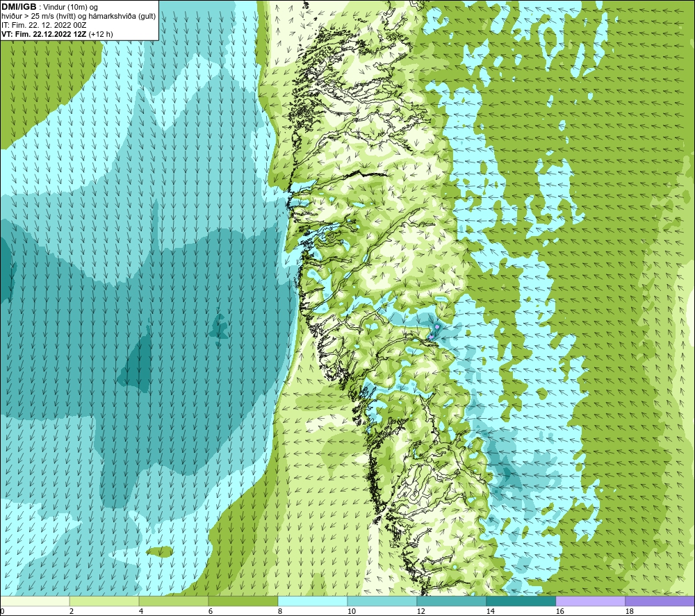Click the dark teal 14–16 m/s legend swatch

click(x=521, y=601)
